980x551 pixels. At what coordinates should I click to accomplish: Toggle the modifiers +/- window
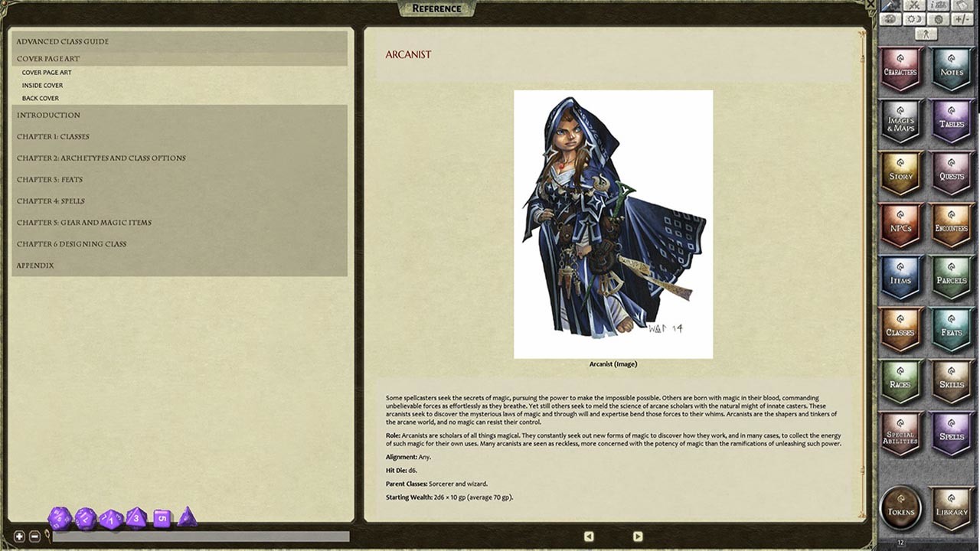(x=962, y=18)
